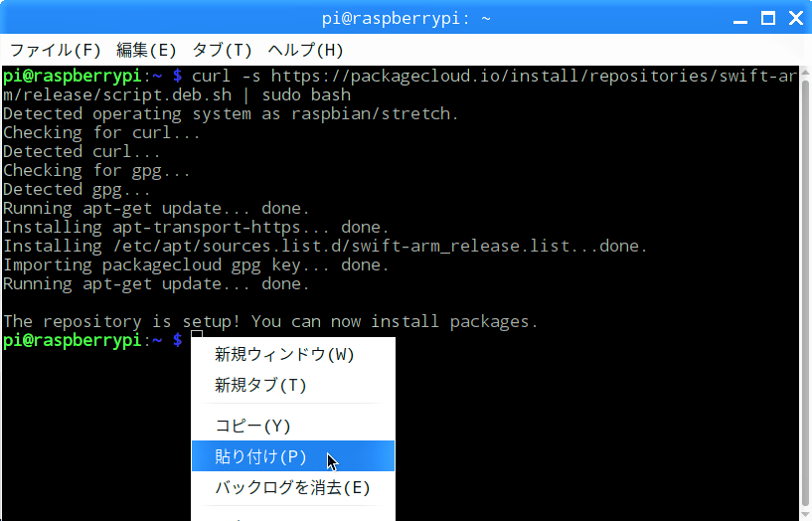Select 新規タブ(T) in the context menu
The image size is (812, 521).
click(x=260, y=385)
